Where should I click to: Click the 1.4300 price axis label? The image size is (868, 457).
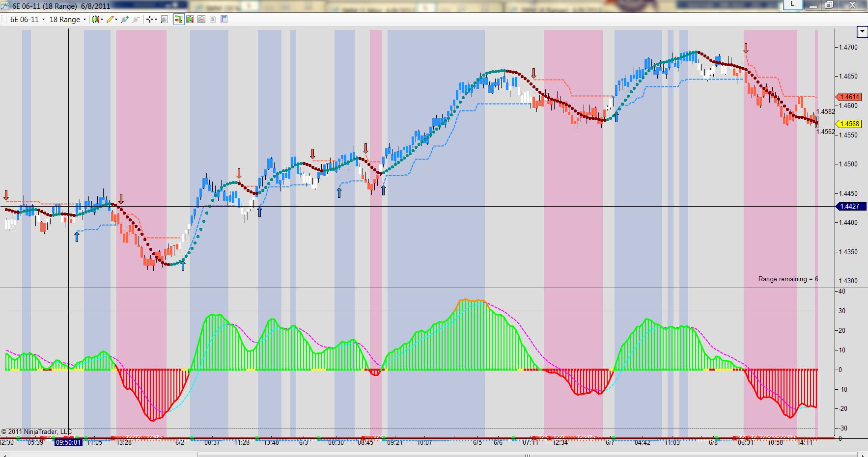848,281
